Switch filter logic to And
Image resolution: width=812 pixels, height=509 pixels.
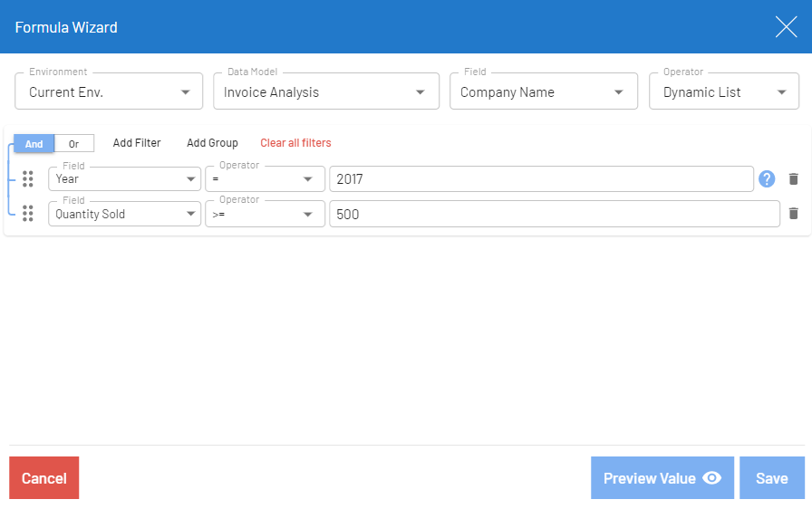coord(34,144)
